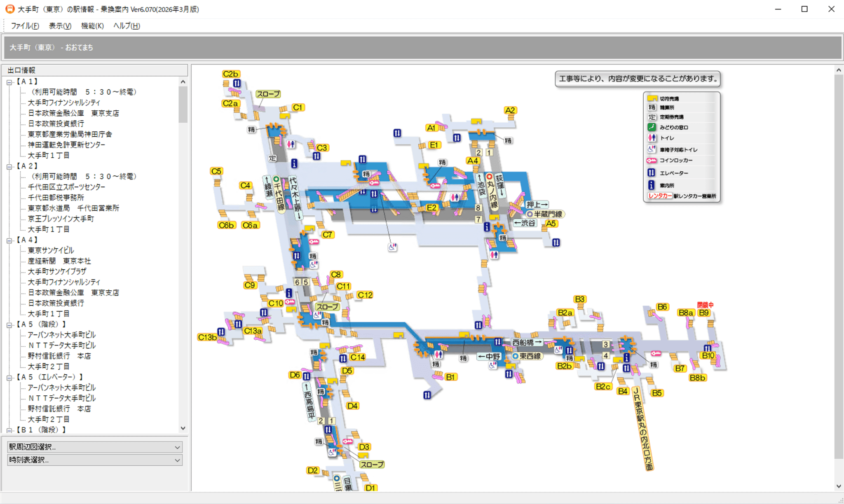
Task: Open the 時刻表選択 dropdown
Action: 94,460
